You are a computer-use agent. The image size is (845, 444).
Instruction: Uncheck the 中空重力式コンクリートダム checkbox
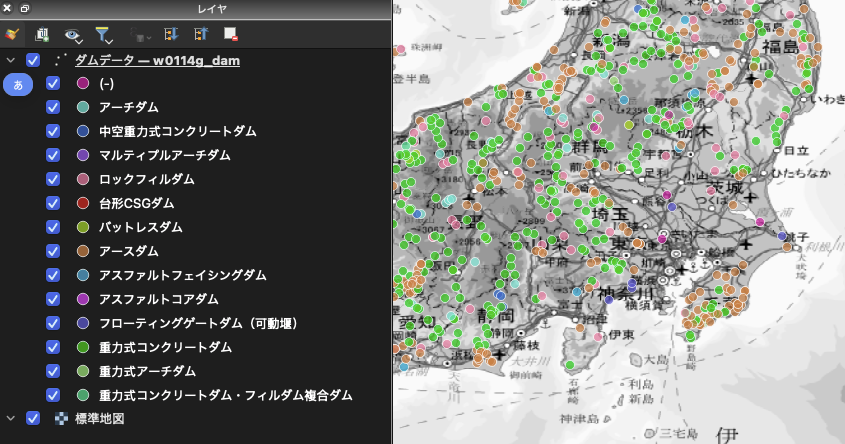coord(53,131)
